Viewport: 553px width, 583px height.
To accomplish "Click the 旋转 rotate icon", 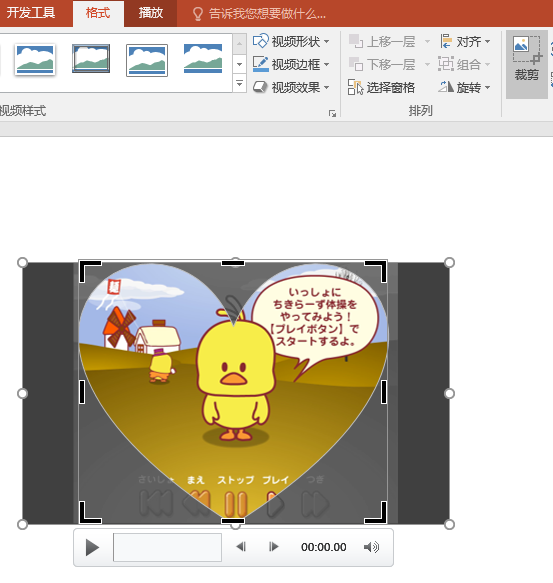I will pos(446,87).
